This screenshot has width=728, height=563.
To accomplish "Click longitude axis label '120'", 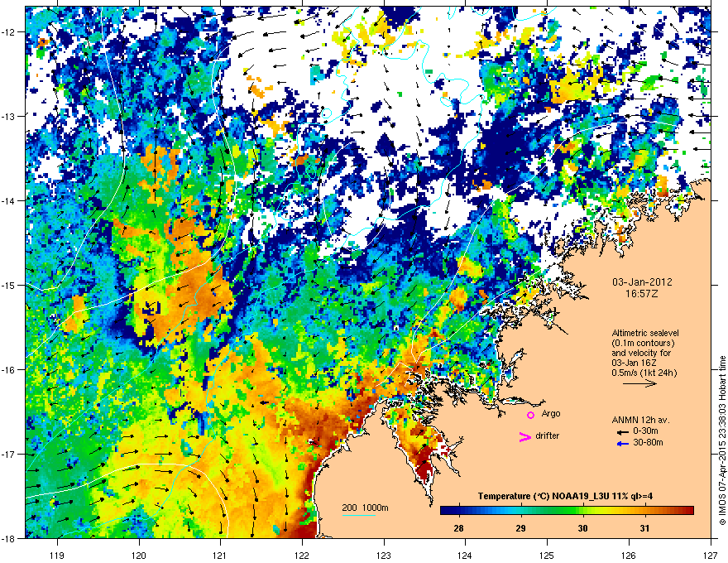I will 139,555.
